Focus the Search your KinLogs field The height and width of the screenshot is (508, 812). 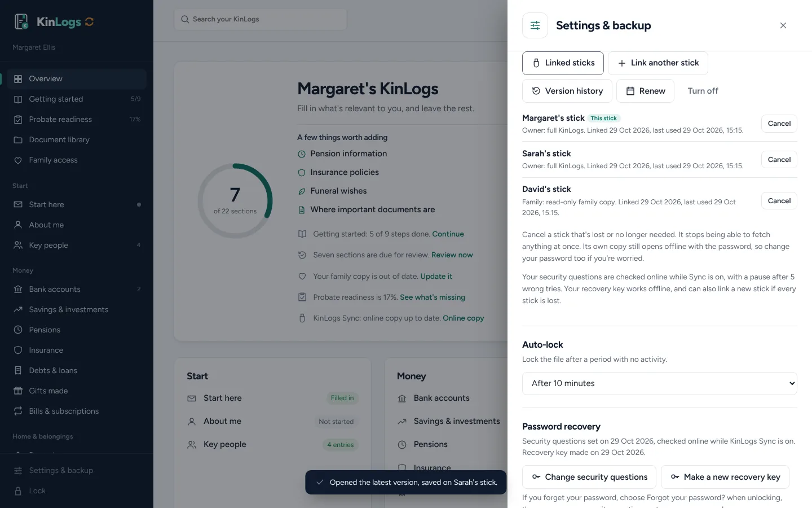click(261, 19)
